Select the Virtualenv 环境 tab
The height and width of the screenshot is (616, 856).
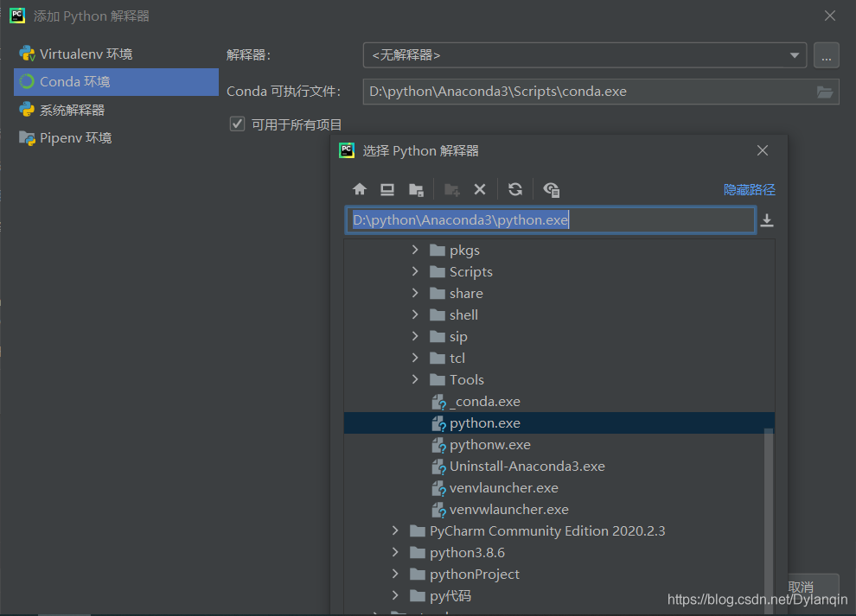[x=86, y=54]
